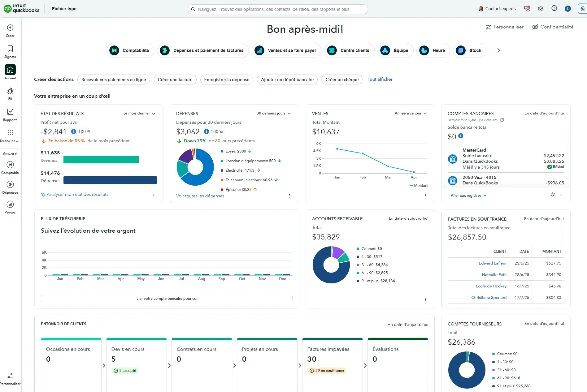Click the Loyer blue legend dot
The width and height of the screenshot is (587, 392).
(x=222, y=151)
